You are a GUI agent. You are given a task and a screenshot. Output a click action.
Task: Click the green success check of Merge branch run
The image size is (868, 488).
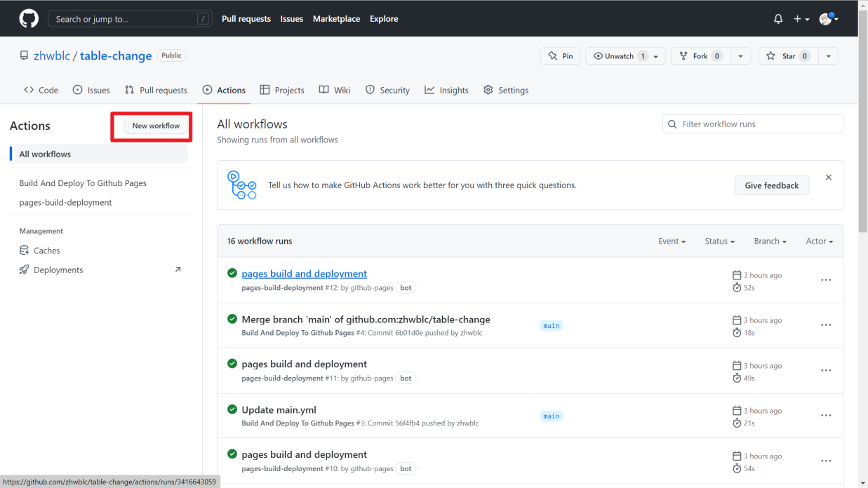click(232, 319)
